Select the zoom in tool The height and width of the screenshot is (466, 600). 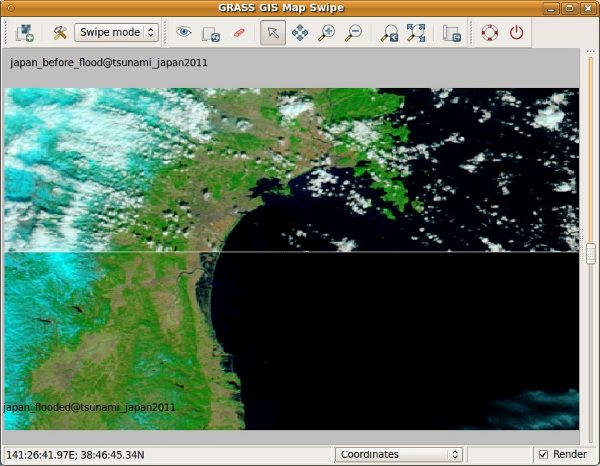pyautogui.click(x=326, y=32)
